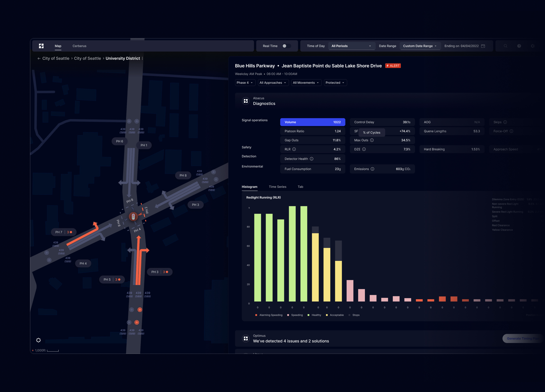Click the PH 1 phase label on map
Screen dimensions: 545x392
point(144,145)
